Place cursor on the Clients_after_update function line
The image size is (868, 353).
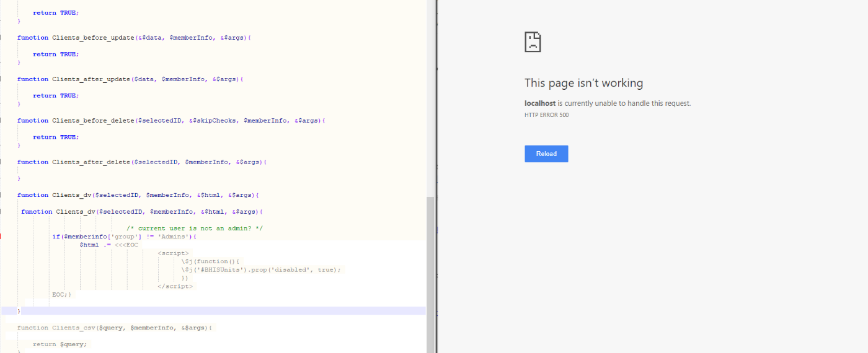(130, 79)
